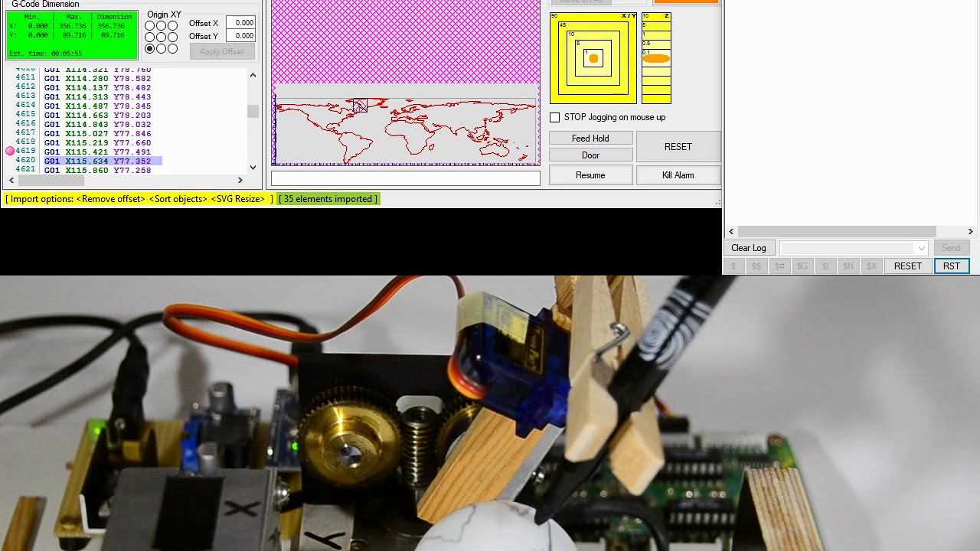Click the Offset Y input field

click(x=240, y=36)
